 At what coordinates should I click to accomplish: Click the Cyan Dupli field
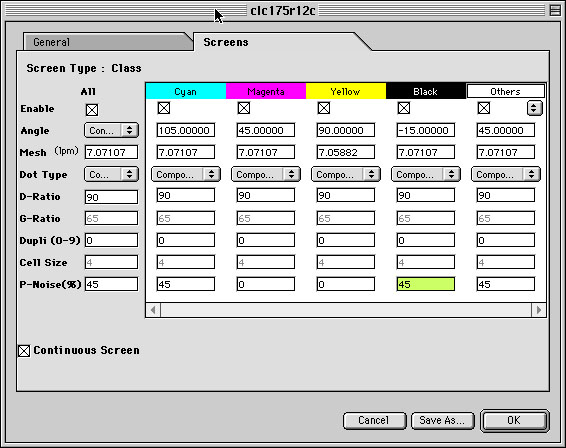click(186, 240)
